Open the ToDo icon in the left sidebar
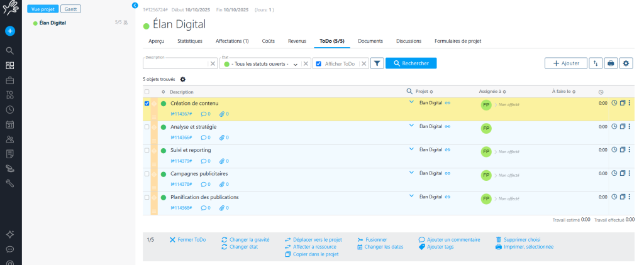This screenshot has height=265, width=644. pos(9,95)
